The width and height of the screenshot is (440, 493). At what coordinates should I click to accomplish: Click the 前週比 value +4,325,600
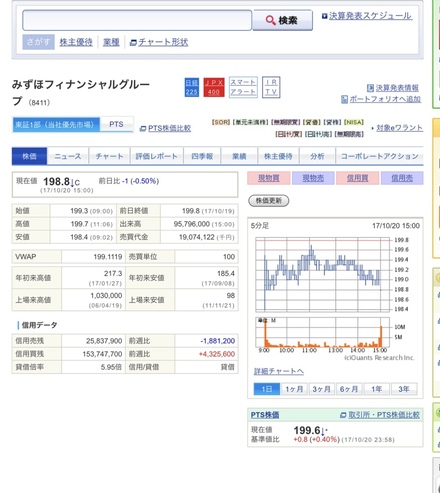tap(217, 354)
